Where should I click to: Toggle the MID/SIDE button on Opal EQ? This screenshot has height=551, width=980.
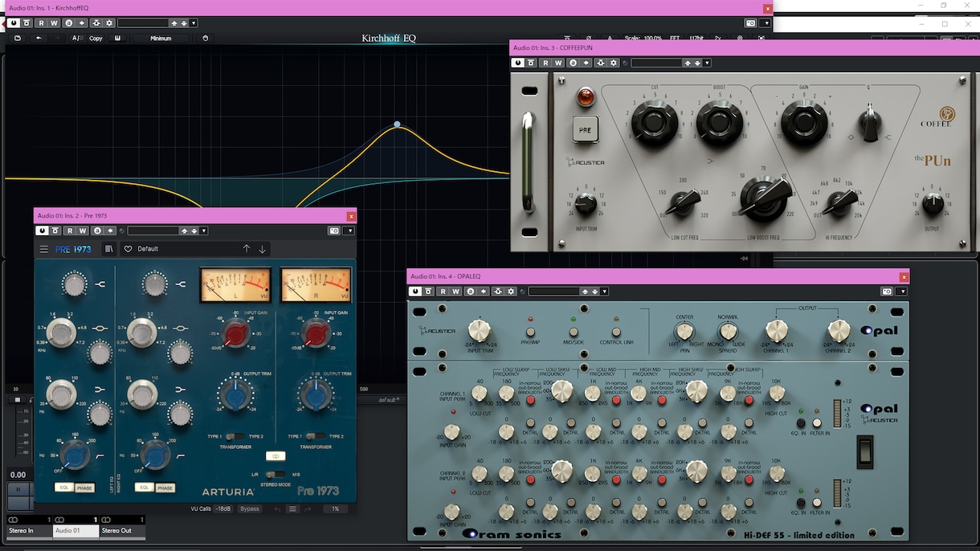coord(573,330)
